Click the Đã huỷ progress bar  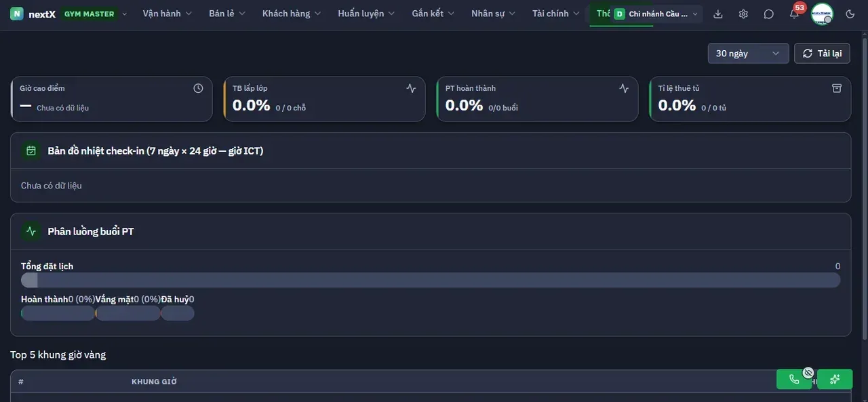(x=178, y=313)
